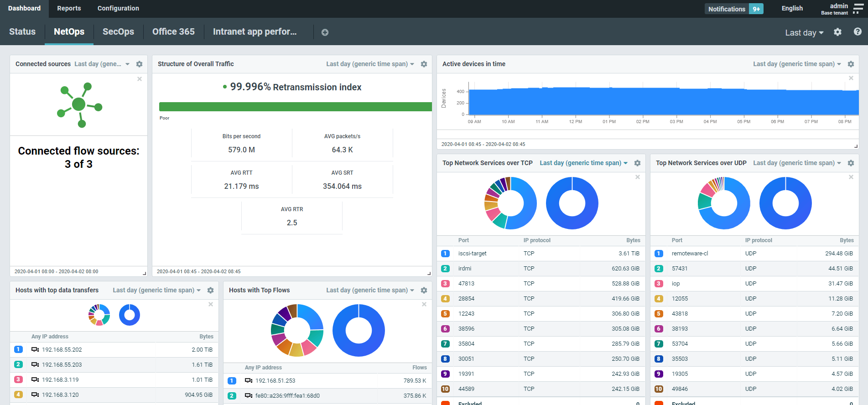Screen dimensions: 868x405
Task: Open the Reports menu
Action: (69, 8)
